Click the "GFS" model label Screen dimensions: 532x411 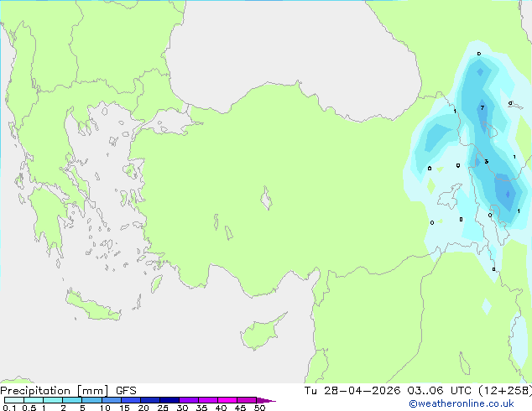coord(126,391)
